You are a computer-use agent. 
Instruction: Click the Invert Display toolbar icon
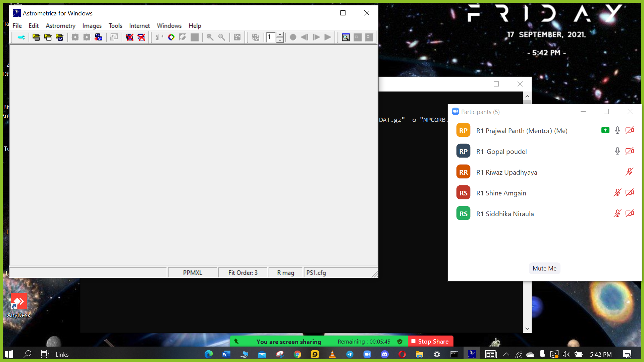182,37
